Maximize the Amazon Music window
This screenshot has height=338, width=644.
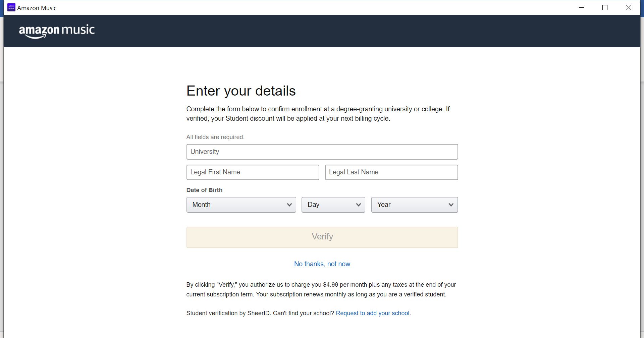click(605, 7)
